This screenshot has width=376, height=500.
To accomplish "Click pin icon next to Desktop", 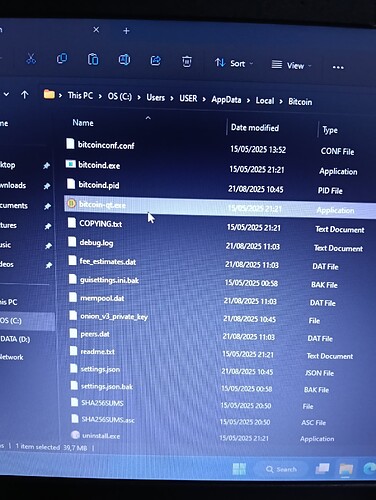I will pyautogui.click(x=47, y=166).
